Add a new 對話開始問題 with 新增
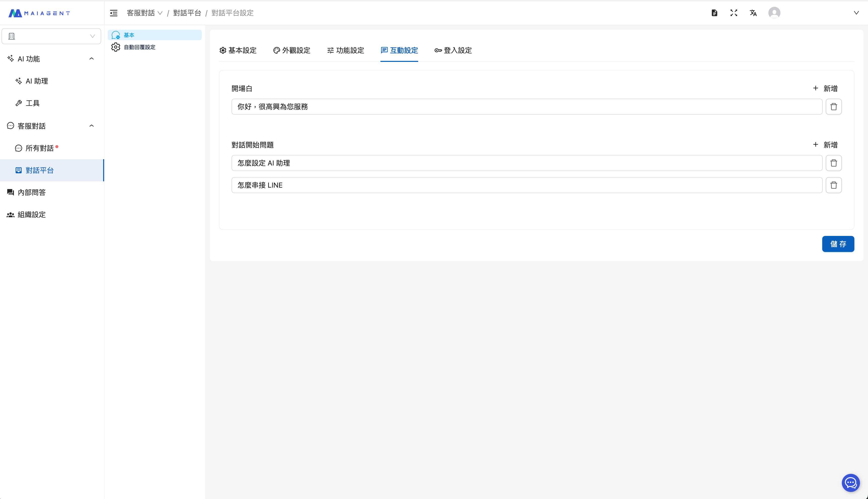The height and width of the screenshot is (499, 868). coord(825,145)
